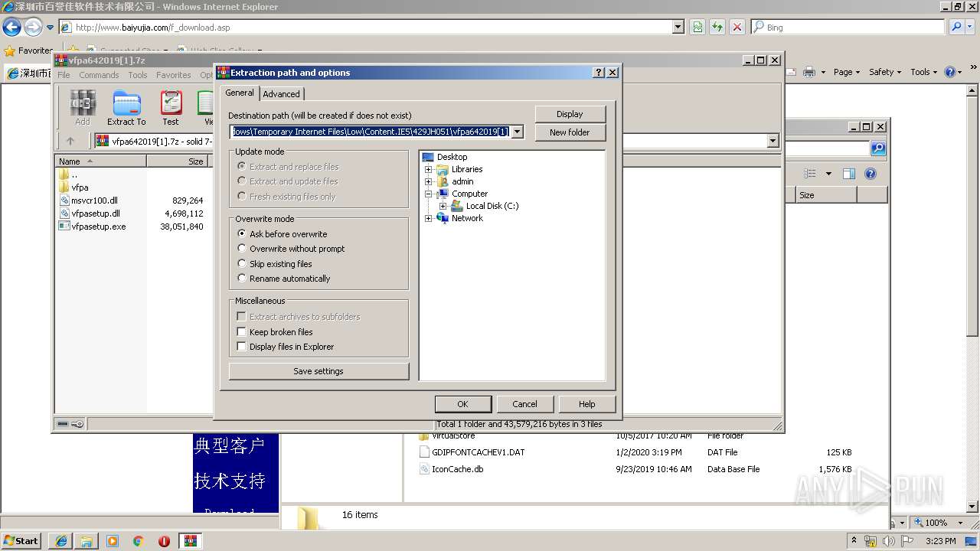Enable Keep broken files checkbox

[x=241, y=331]
